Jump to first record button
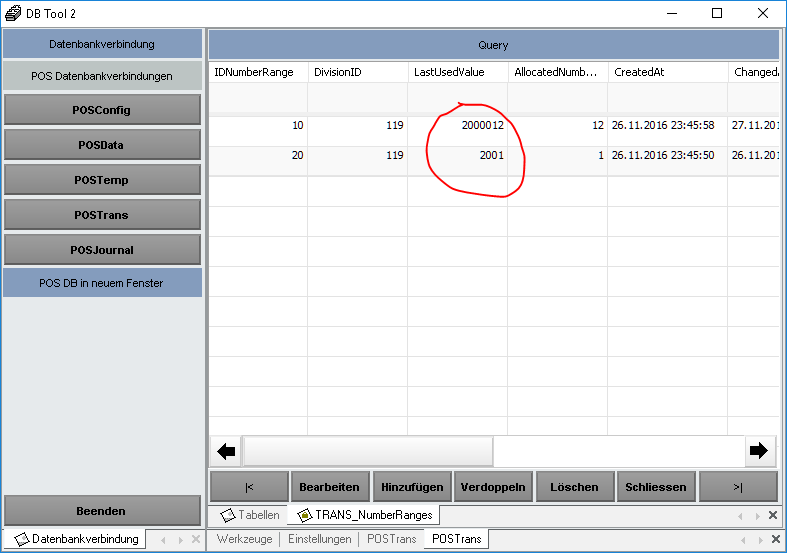Image resolution: width=787 pixels, height=553 pixels. point(249,487)
